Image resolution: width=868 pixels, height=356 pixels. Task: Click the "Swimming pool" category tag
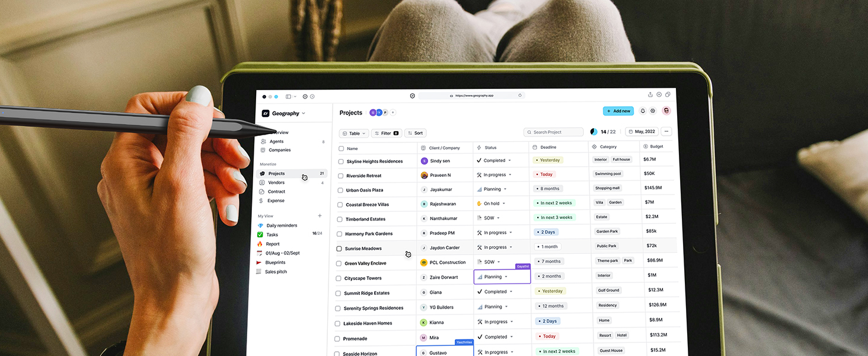[608, 174]
